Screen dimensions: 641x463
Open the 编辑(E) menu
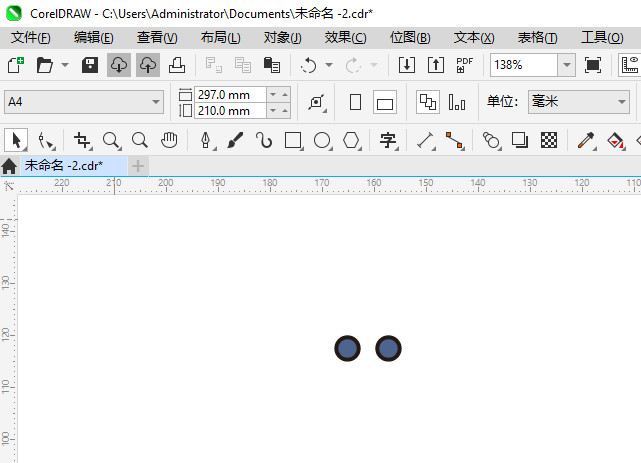point(94,38)
